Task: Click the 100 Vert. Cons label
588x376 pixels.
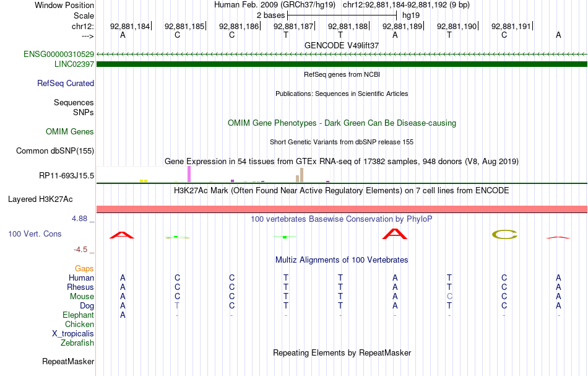Action: [x=35, y=234]
